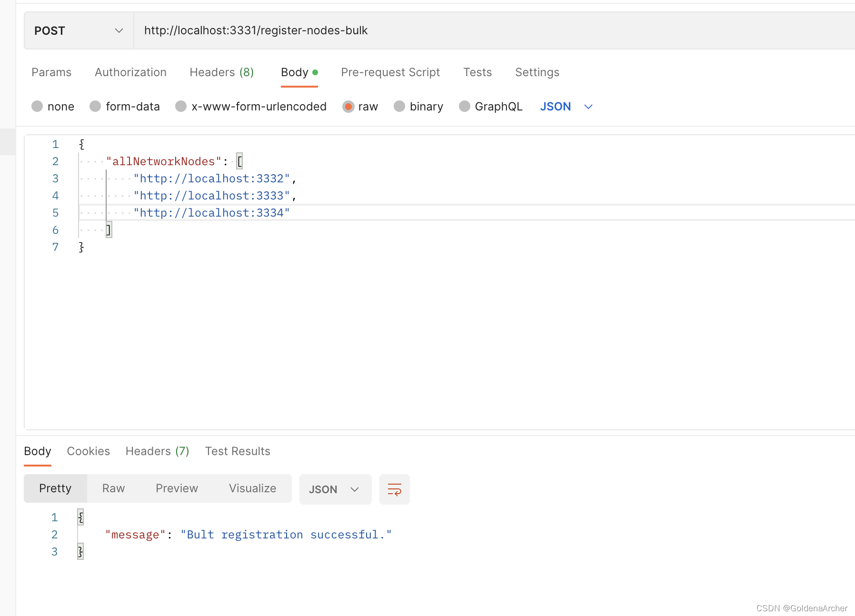Open the response format JSON dropdown

pyautogui.click(x=335, y=489)
